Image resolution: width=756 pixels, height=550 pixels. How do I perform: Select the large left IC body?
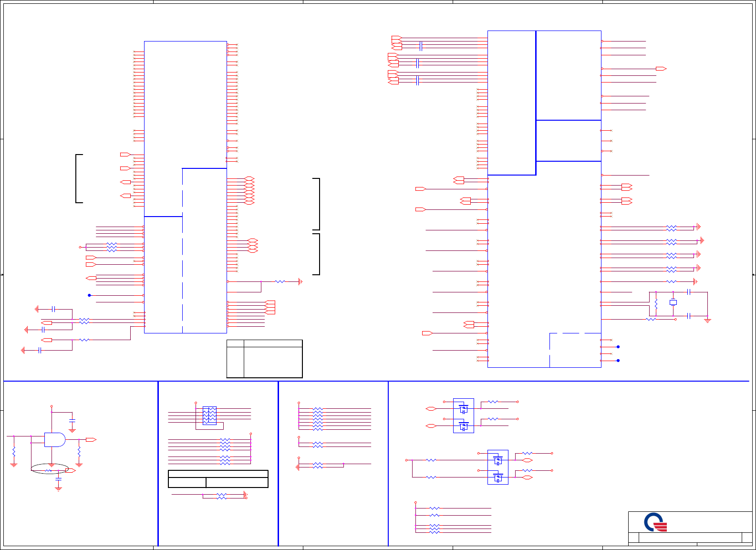[x=185, y=187]
